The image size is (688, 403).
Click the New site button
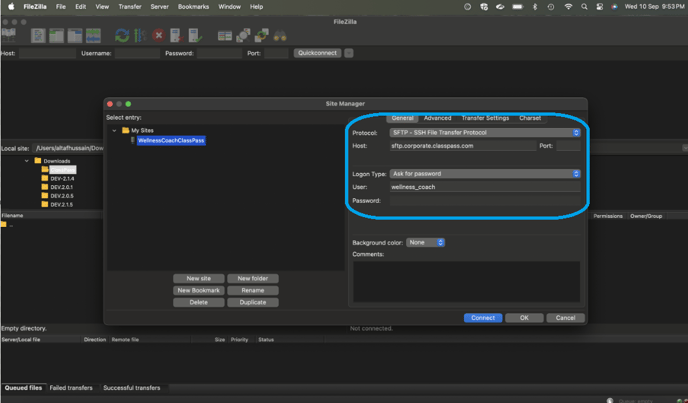[x=199, y=278]
